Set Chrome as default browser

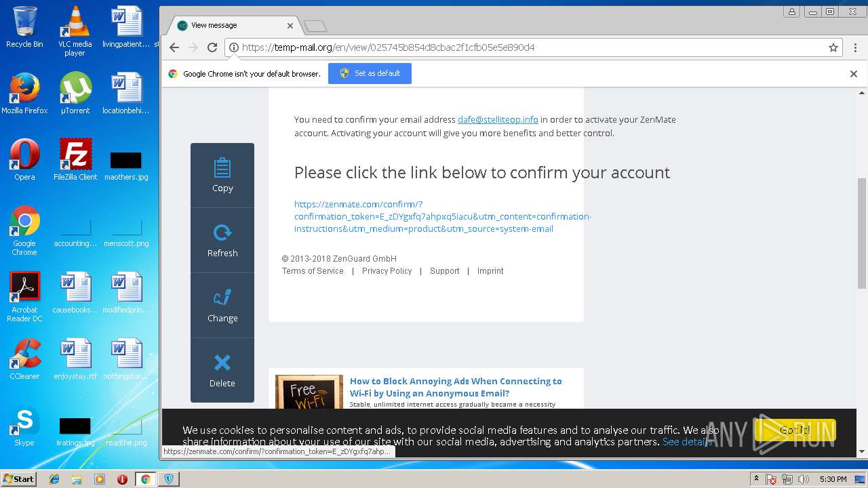(370, 73)
